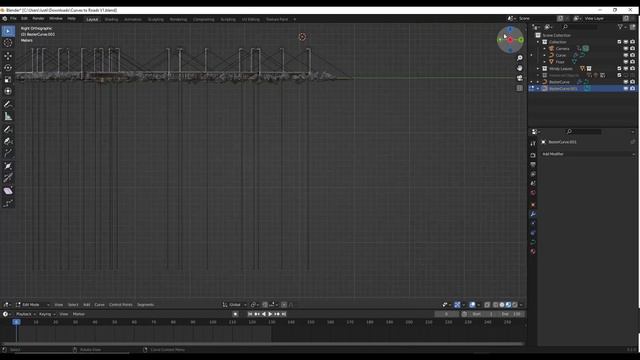The height and width of the screenshot is (360, 640).
Task: Hide BezierCurve via its eye icon
Action: click(626, 82)
